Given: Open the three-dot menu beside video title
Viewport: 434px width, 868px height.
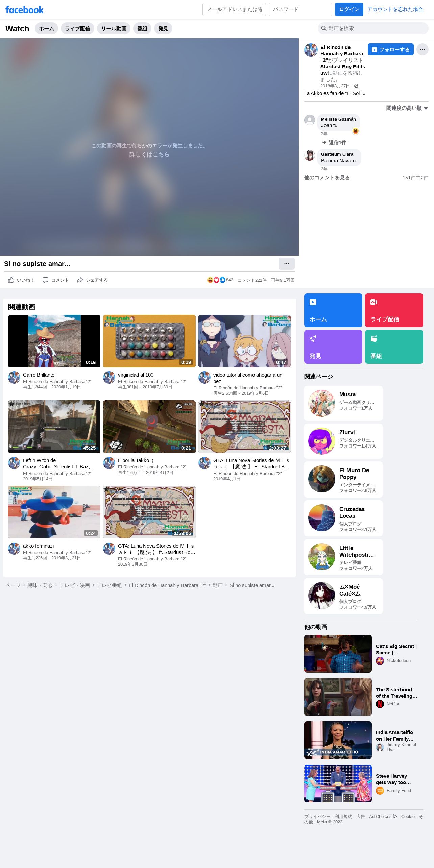Looking at the screenshot, I should pos(286,264).
